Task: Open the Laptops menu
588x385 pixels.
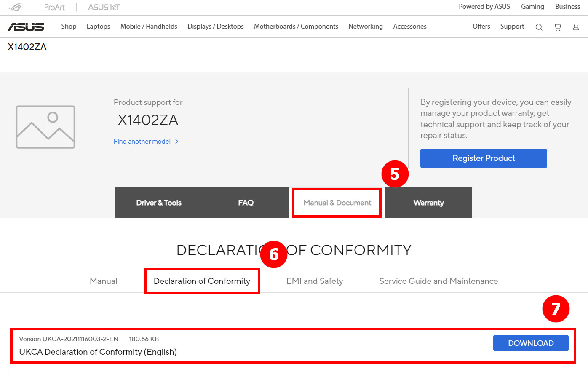Action: [98, 26]
